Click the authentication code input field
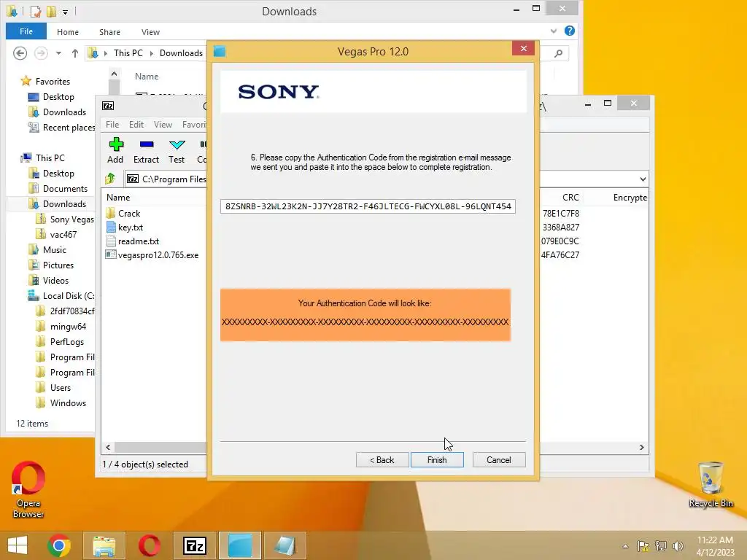This screenshot has height=560, width=747. (x=368, y=206)
